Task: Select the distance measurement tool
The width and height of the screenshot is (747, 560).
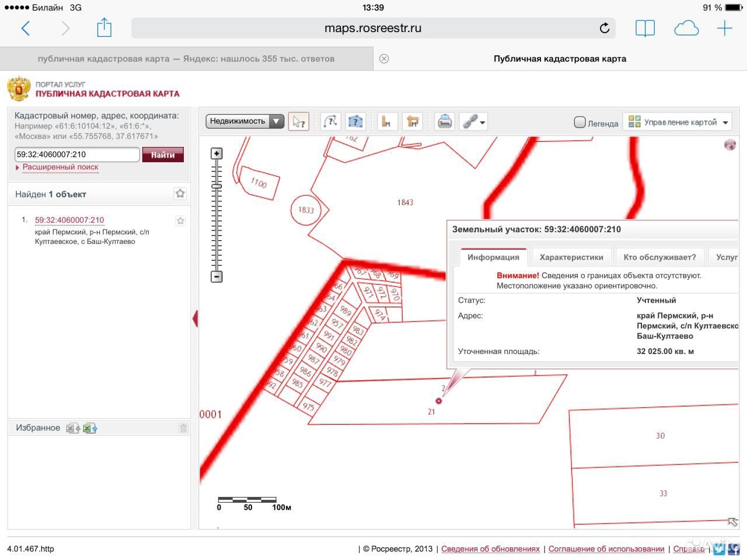Action: [x=386, y=121]
